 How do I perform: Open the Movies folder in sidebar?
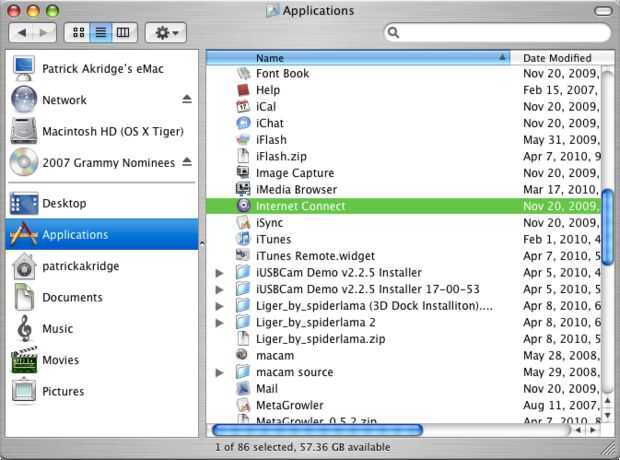[102, 360]
